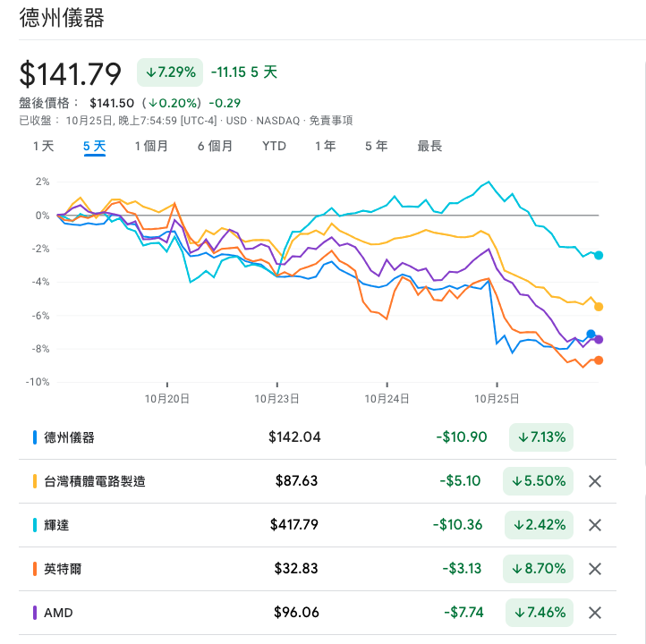Click the 10月20日 date axis label
This screenshot has width=646, height=644.
(x=166, y=399)
